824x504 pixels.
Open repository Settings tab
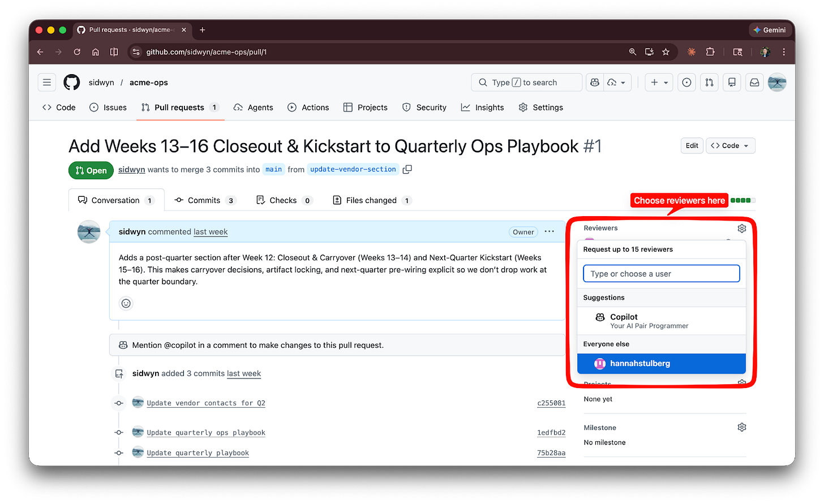541,107
